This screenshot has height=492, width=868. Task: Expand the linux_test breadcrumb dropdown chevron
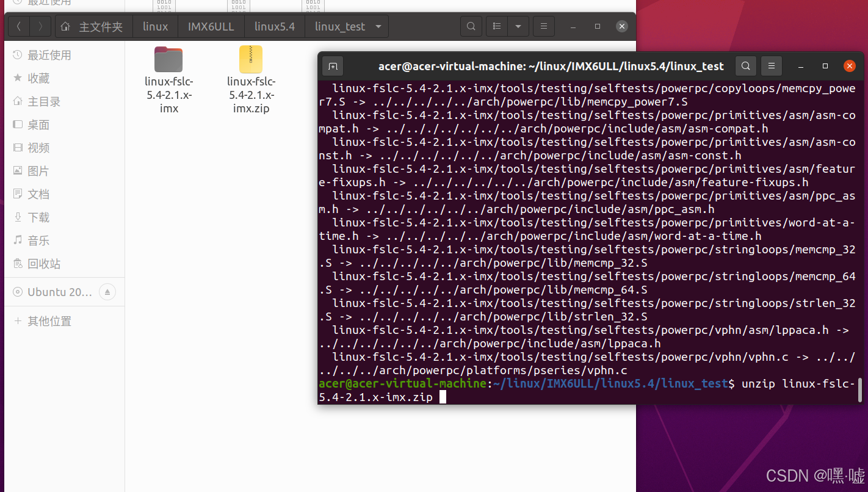378,26
